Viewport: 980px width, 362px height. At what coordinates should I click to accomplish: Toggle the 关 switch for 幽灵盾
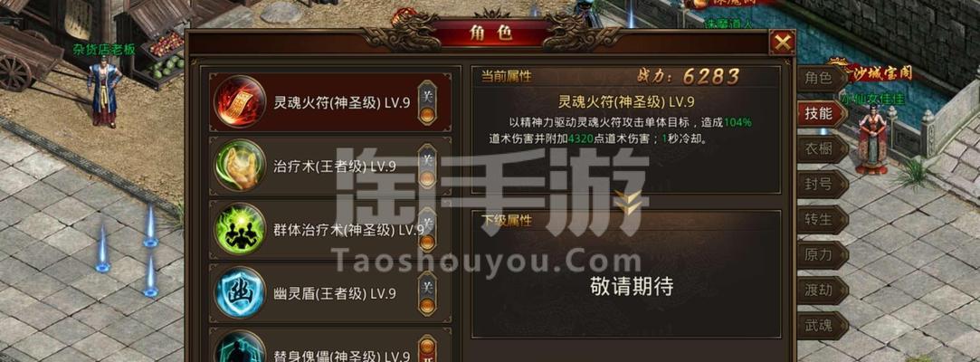427,294
